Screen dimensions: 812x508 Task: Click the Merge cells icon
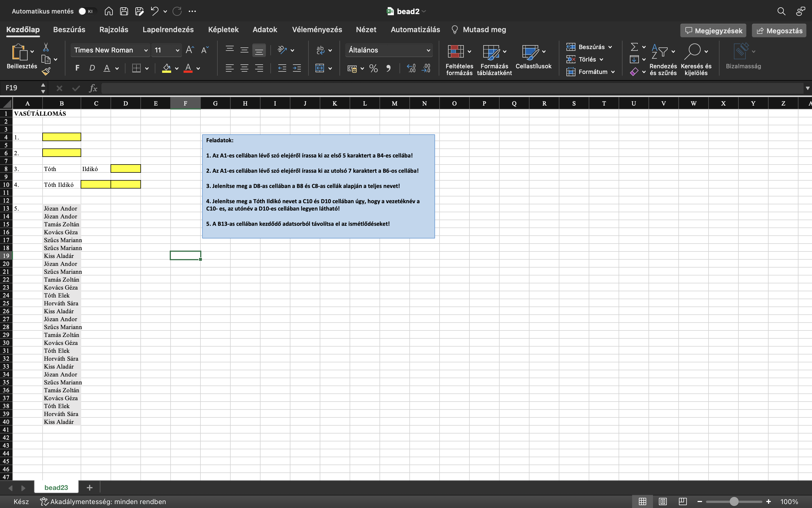click(x=320, y=68)
